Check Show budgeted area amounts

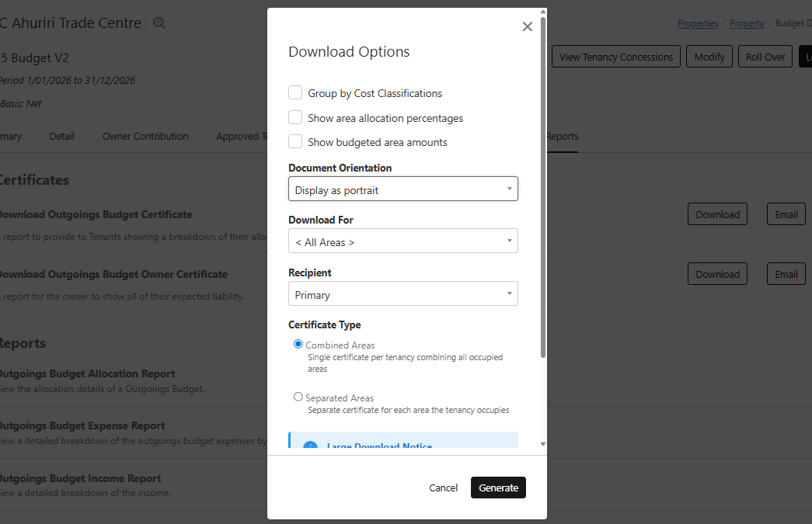point(295,142)
